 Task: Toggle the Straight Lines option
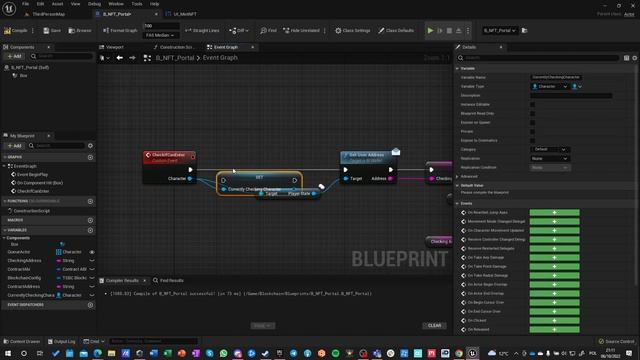[202, 31]
